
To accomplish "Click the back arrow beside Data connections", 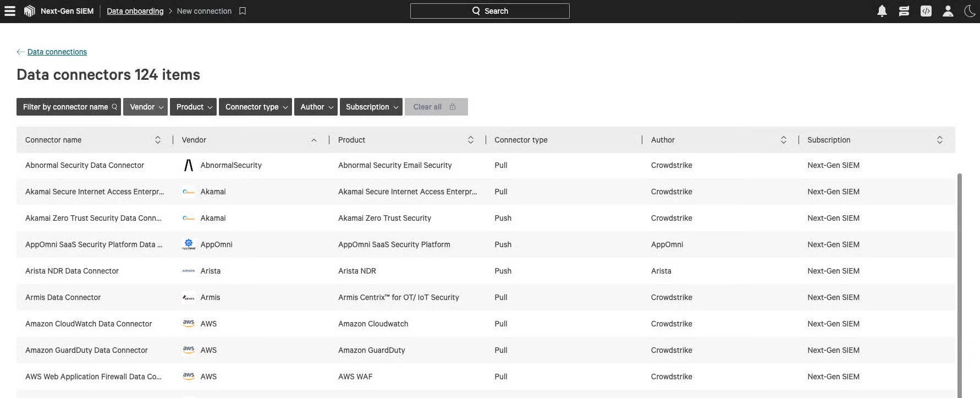I will pyautogui.click(x=20, y=52).
